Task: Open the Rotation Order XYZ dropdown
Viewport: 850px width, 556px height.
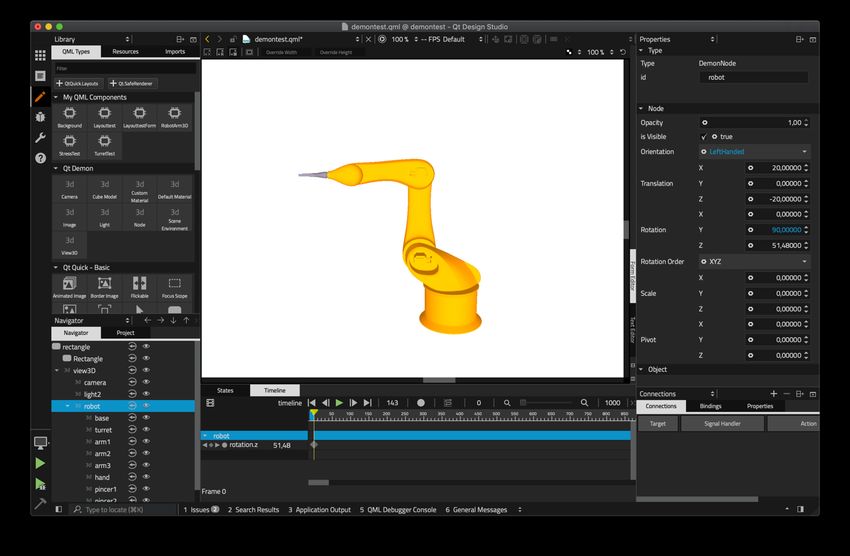Action: point(754,261)
